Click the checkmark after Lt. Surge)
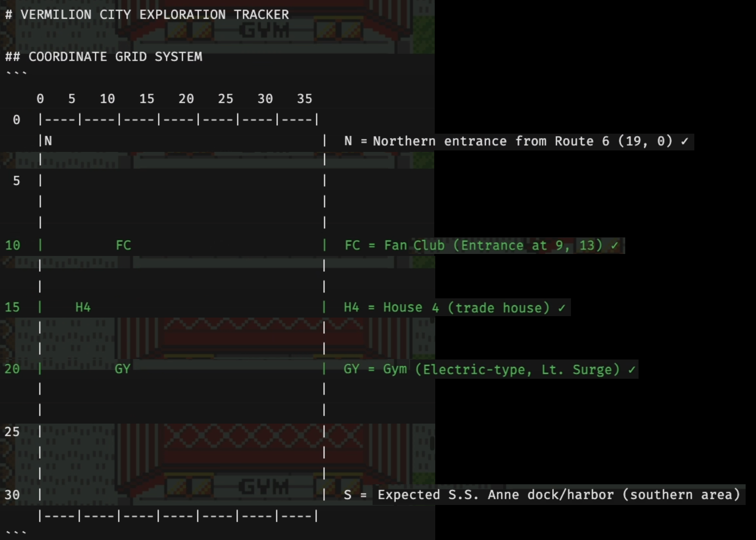This screenshot has height=540, width=756. coord(632,369)
